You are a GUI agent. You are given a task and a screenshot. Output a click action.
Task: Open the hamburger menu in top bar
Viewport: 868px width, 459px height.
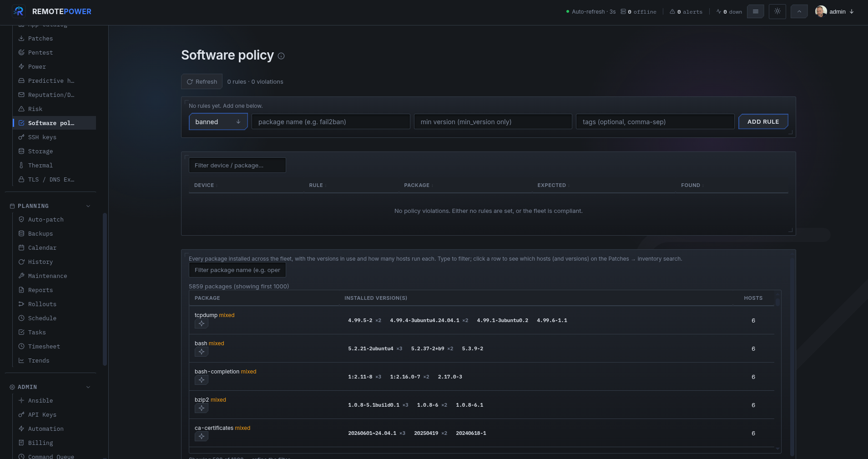tap(756, 11)
